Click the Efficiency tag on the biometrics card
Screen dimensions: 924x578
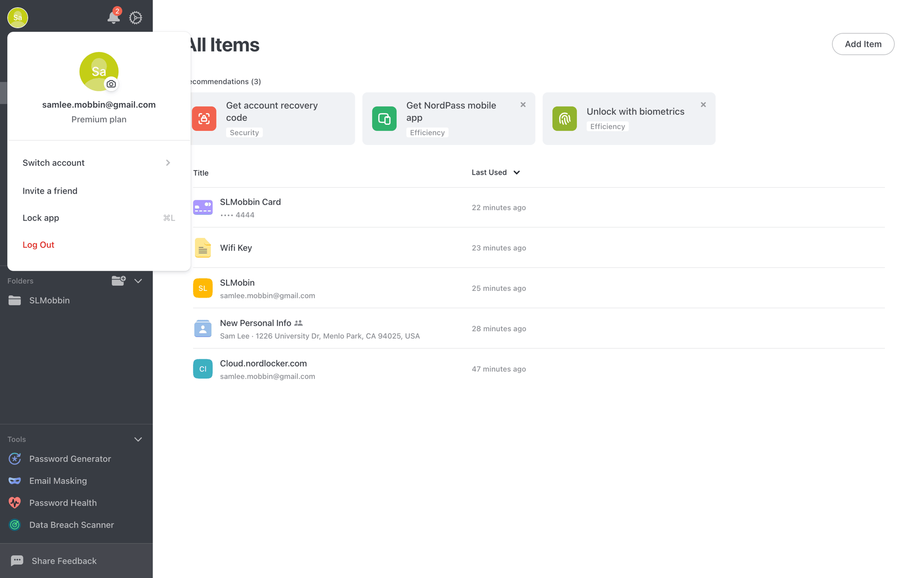(x=607, y=126)
